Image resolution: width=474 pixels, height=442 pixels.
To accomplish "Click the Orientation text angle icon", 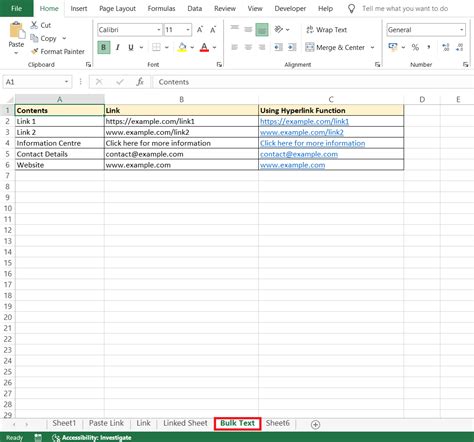I will [x=278, y=30].
